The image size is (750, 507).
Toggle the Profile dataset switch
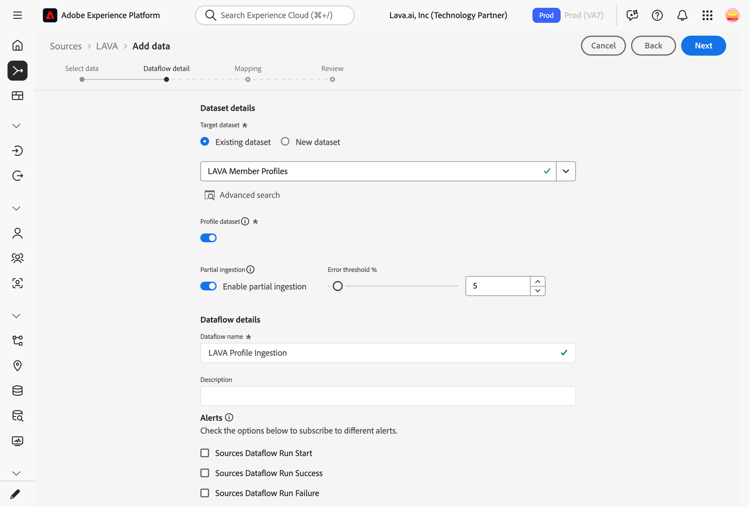click(x=209, y=238)
